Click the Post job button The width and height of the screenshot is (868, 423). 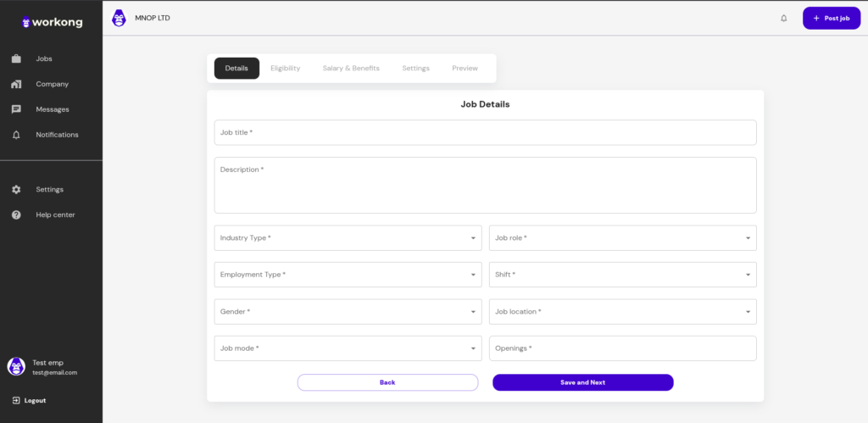tap(832, 19)
